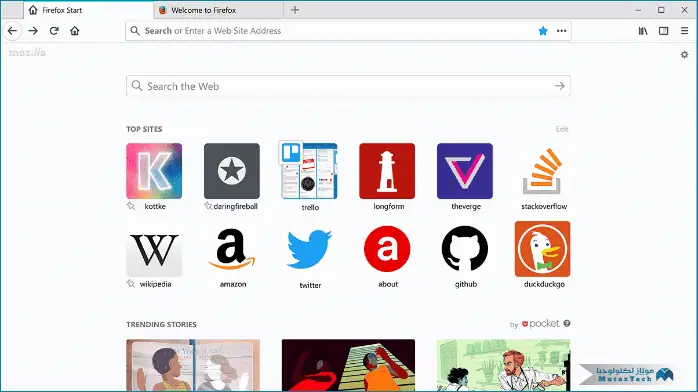Switch to the Welcome to Firefox tab
Image resolution: width=698 pixels, height=392 pixels.
[218, 10]
